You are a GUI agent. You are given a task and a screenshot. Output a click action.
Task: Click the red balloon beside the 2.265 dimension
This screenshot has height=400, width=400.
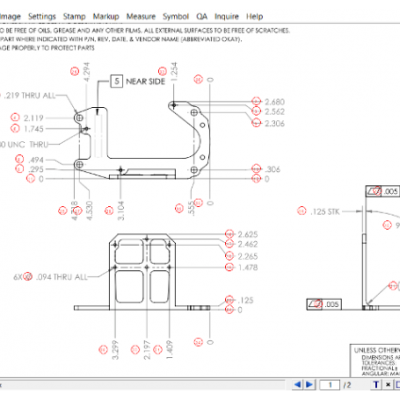[229, 256]
